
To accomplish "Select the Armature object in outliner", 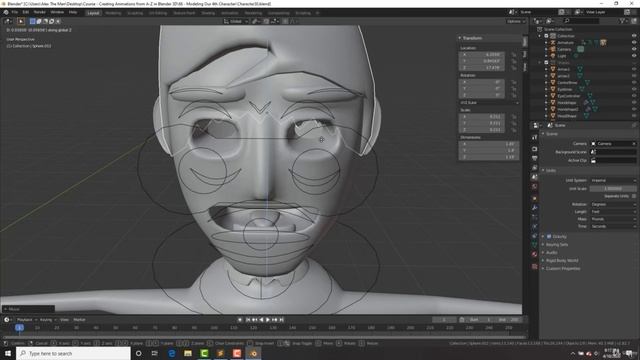I will (565, 42).
